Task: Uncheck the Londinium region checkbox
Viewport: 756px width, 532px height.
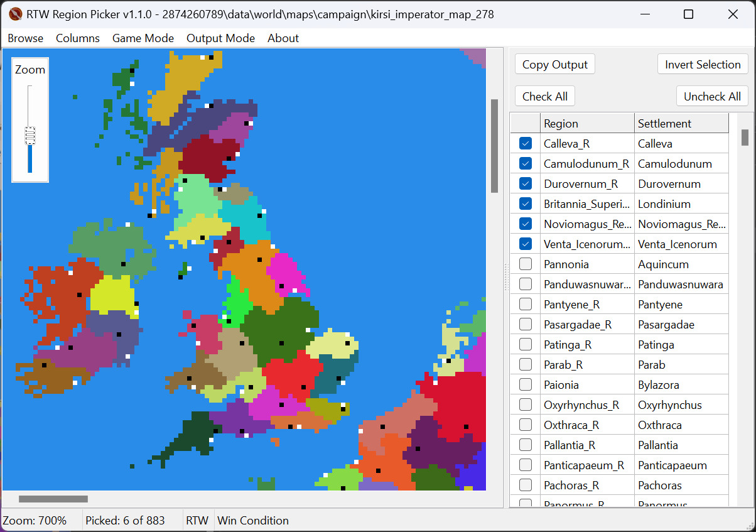Action: click(x=526, y=204)
